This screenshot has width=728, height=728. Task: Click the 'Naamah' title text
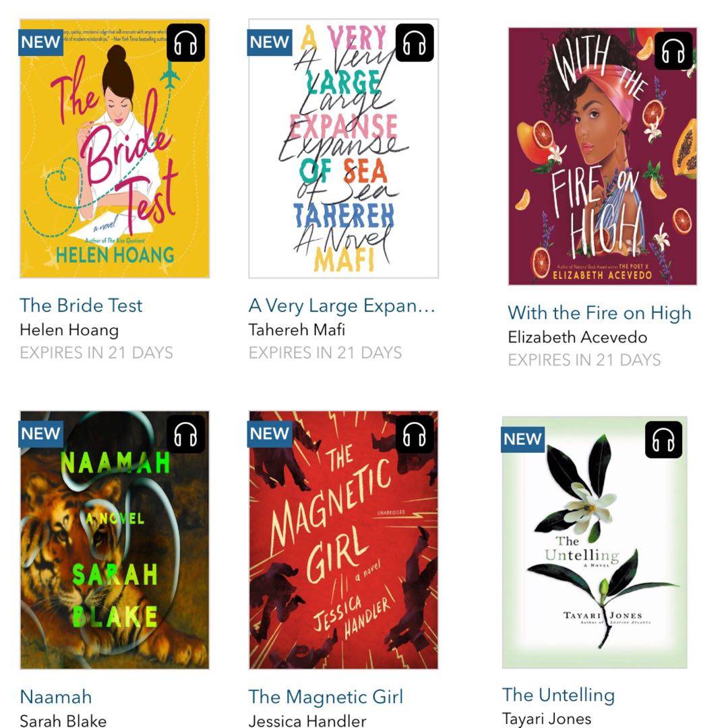[56, 696]
